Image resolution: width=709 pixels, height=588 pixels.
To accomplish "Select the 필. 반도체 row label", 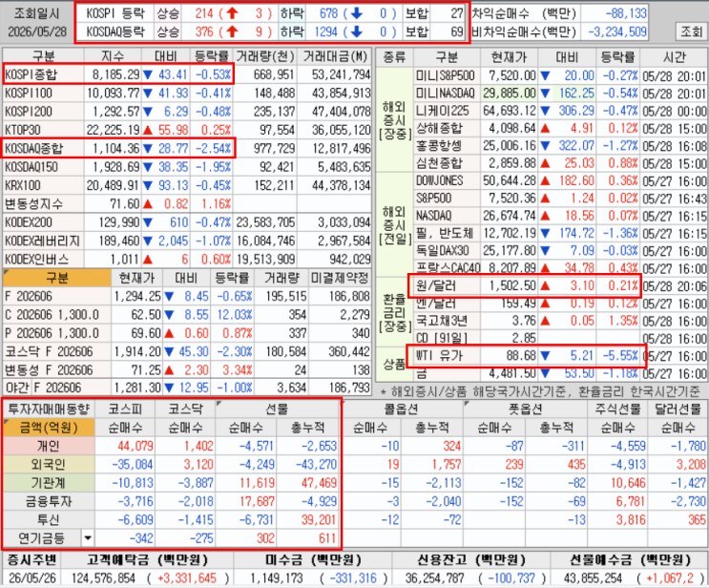I will (445, 234).
